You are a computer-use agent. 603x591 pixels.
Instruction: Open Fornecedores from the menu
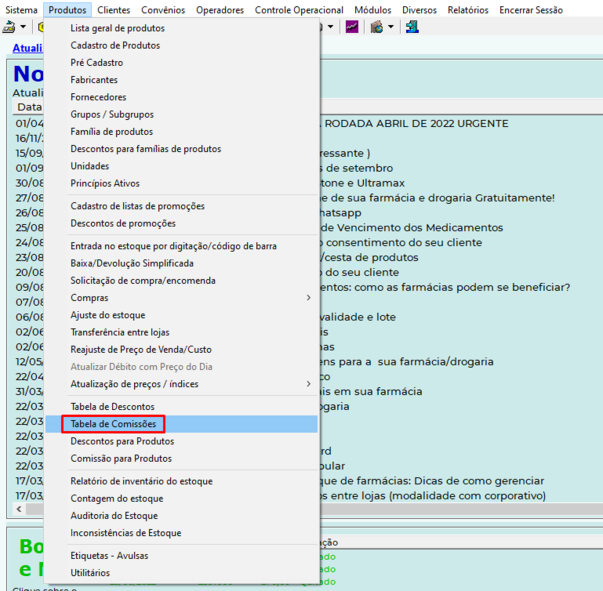[x=182, y=97]
